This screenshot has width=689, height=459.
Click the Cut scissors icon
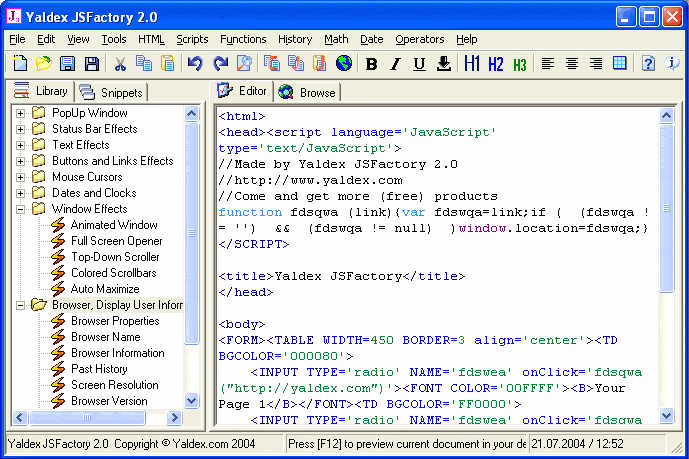click(x=120, y=64)
